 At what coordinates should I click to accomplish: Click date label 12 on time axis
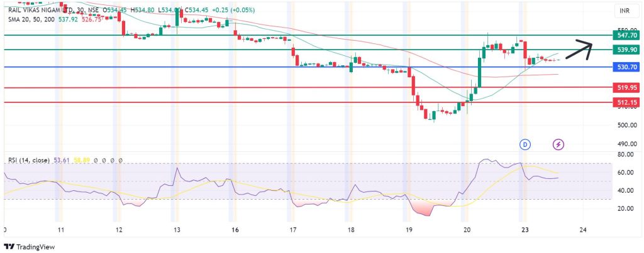(118, 230)
